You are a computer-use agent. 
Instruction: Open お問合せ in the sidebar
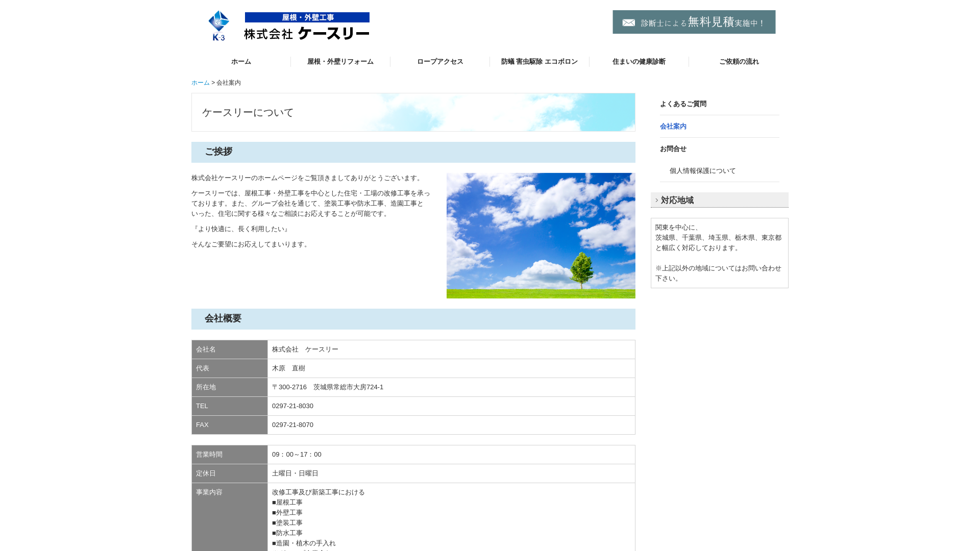(720, 149)
